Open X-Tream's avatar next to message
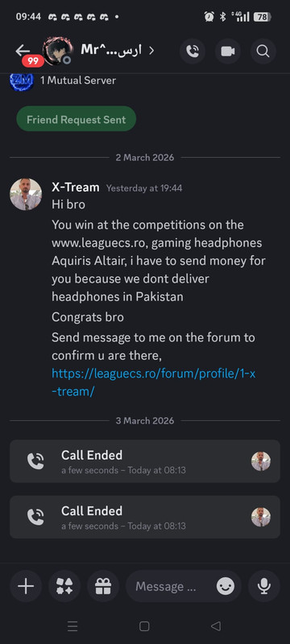290x644 pixels. click(26, 194)
